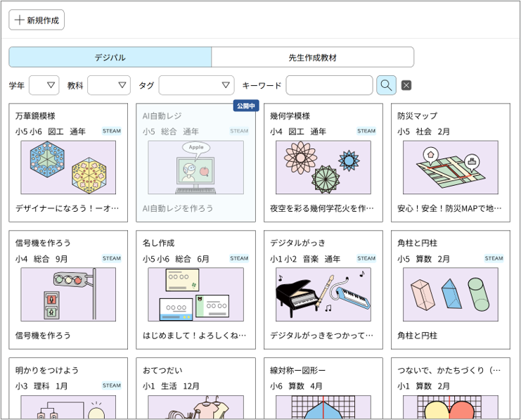Switch to the デジパル tab

110,57
